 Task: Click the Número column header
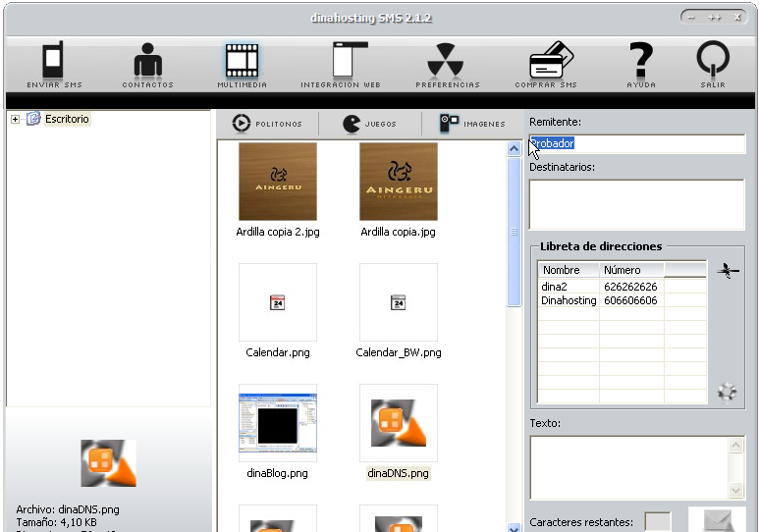click(x=631, y=270)
